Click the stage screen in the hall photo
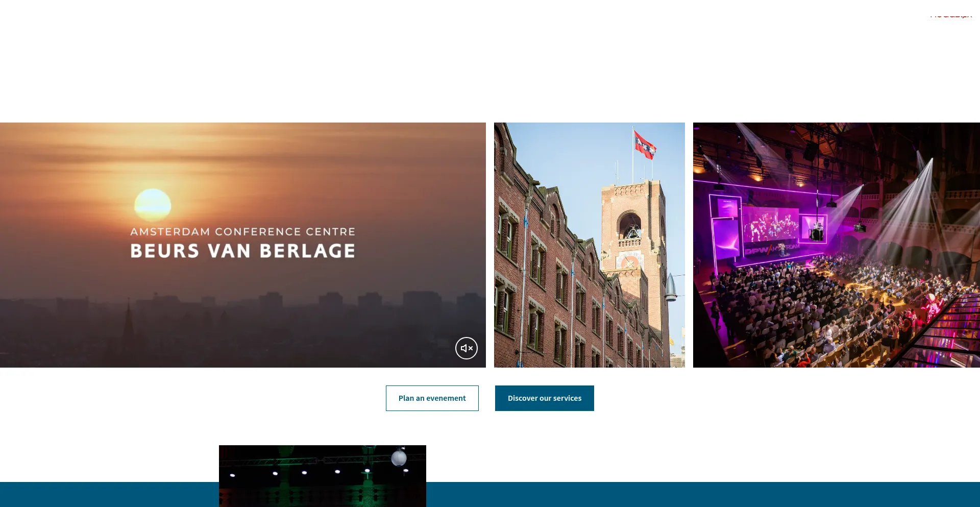This screenshot has width=980, height=507. tap(770, 225)
